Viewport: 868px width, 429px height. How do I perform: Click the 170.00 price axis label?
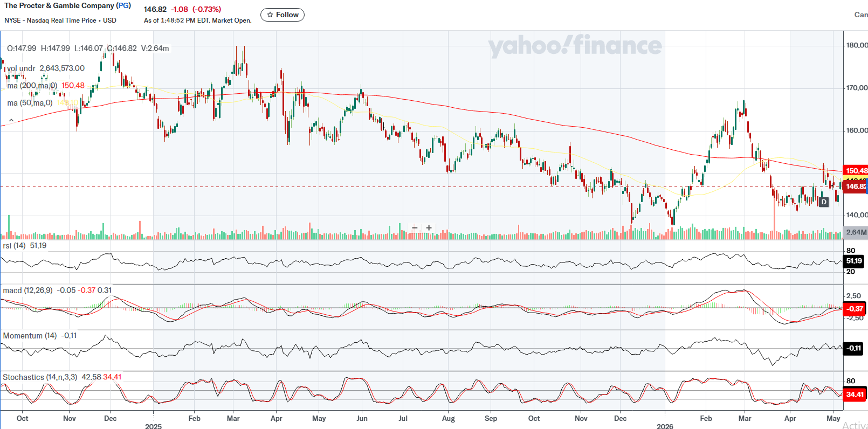point(857,88)
